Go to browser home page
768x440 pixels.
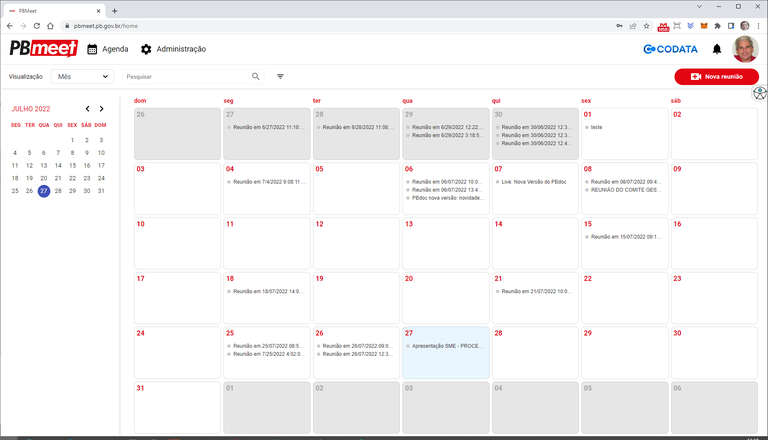pyautogui.click(x=50, y=26)
